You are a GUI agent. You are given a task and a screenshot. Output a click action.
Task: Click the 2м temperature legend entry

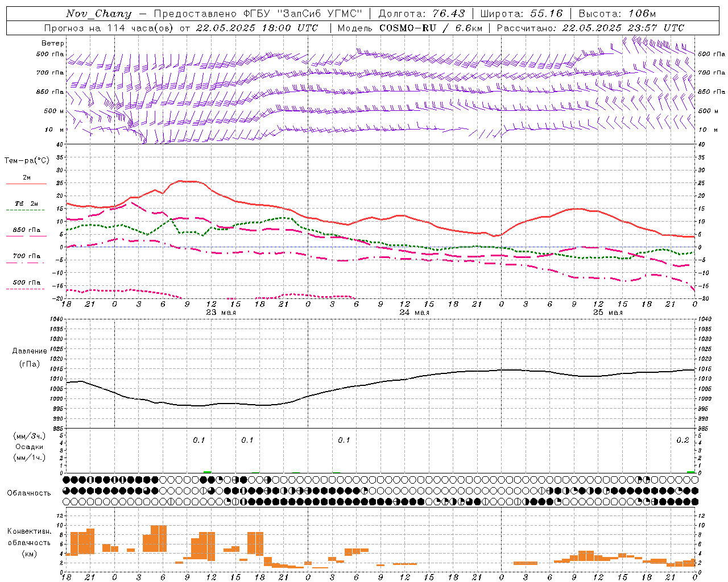point(27,178)
